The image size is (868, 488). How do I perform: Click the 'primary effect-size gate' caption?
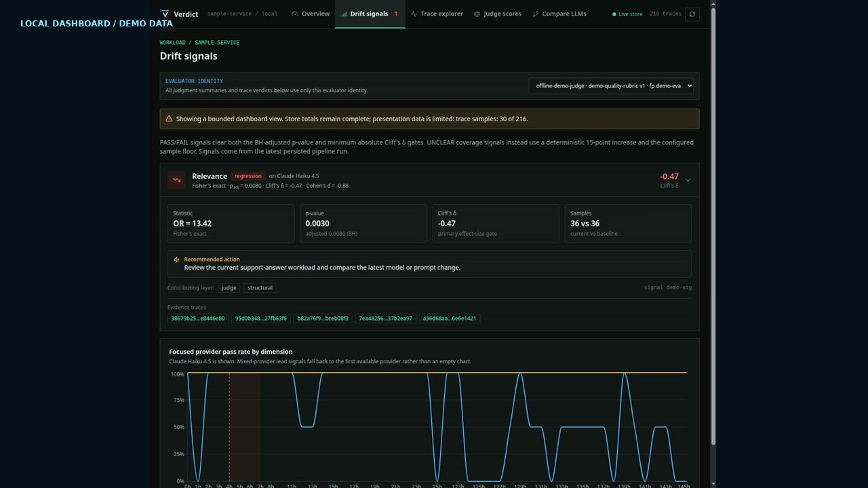pos(467,234)
